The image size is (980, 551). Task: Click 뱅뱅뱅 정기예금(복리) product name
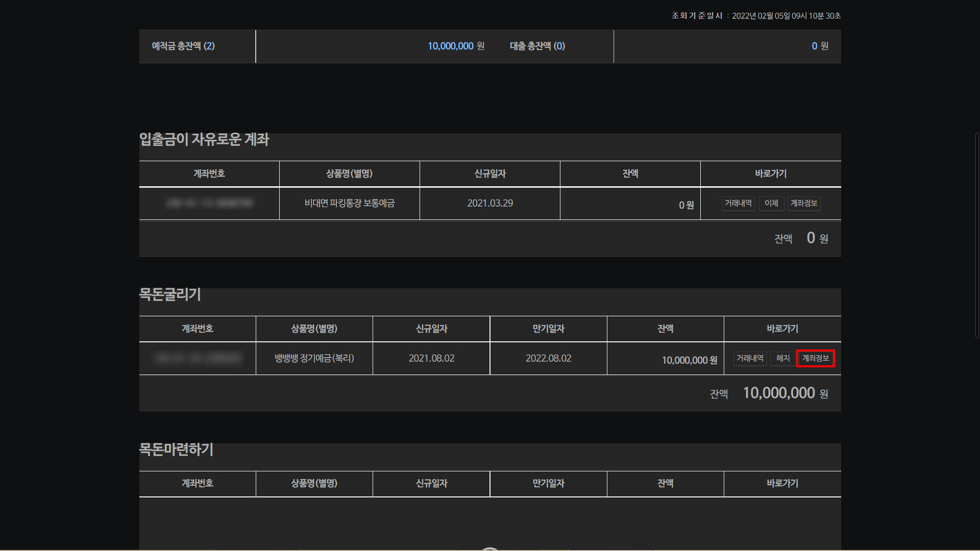(314, 359)
